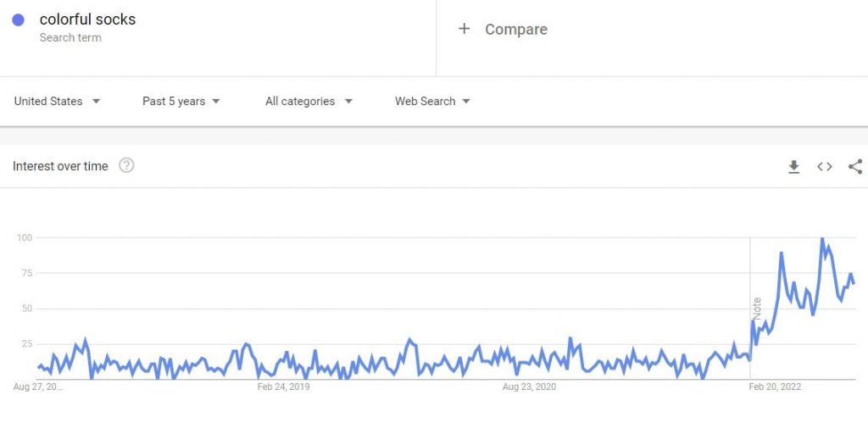The image size is (868, 423).
Task: Click the plus icon beside Compare
Action: [464, 29]
